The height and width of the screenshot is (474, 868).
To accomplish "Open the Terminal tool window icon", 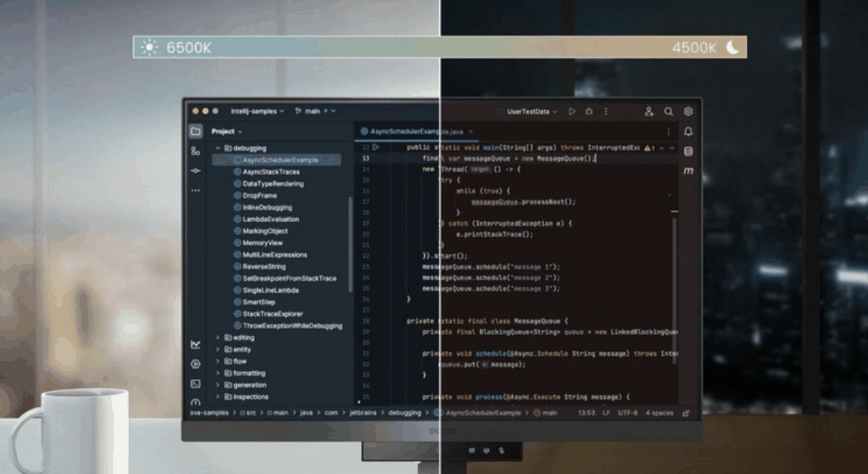I will tap(195, 383).
